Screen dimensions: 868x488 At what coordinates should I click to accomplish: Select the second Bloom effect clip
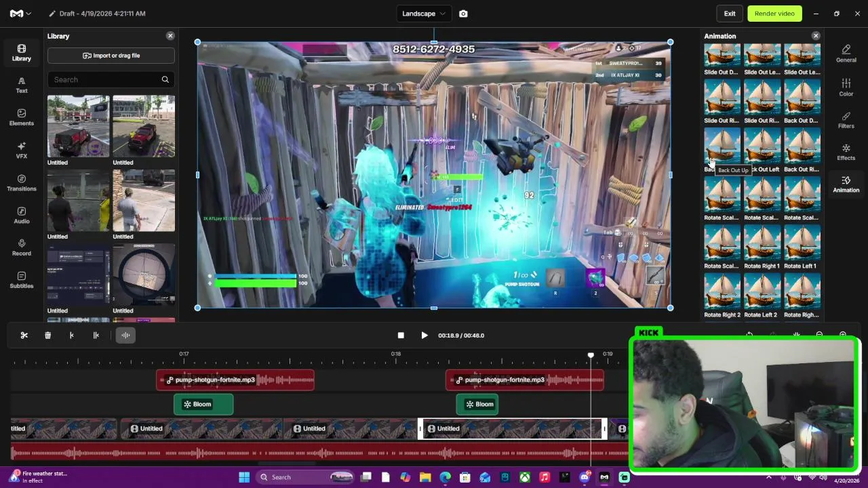tap(477, 404)
